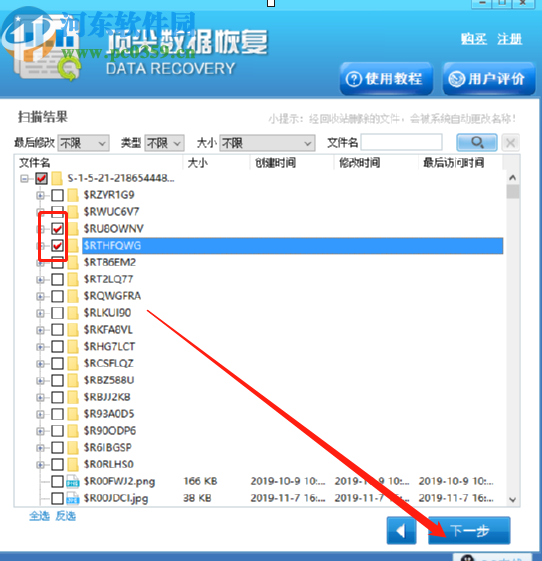Click the folder icon of $RBJJ2KB
This screenshot has height=561, width=542.
(73, 397)
